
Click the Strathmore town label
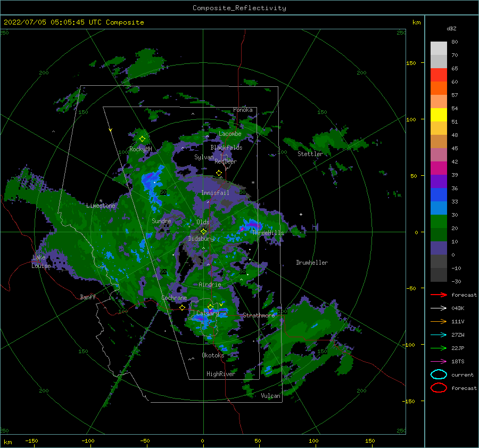[259, 315]
